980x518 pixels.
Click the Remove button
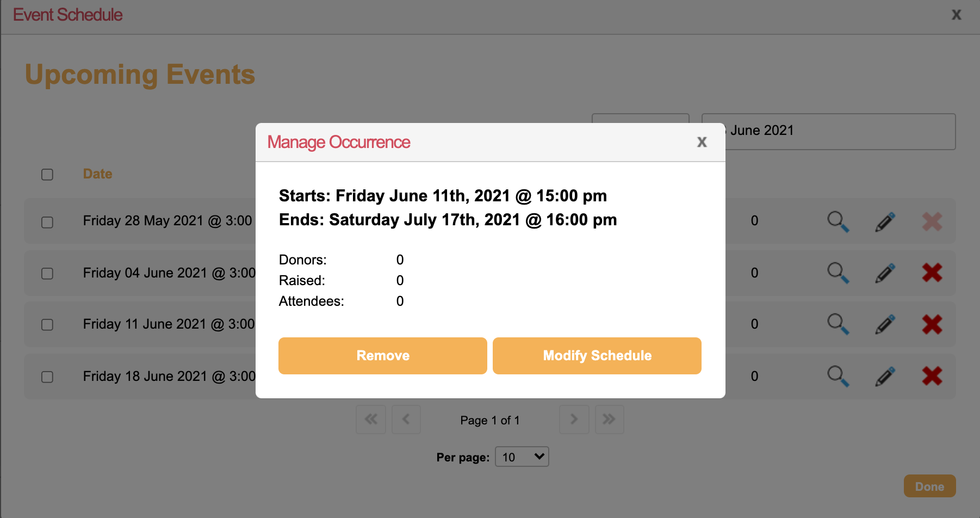[x=382, y=356]
